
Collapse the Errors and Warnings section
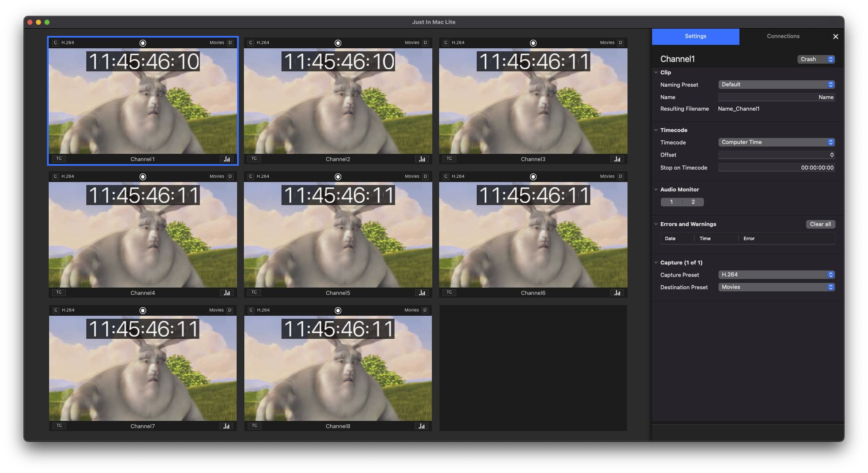[656, 224]
